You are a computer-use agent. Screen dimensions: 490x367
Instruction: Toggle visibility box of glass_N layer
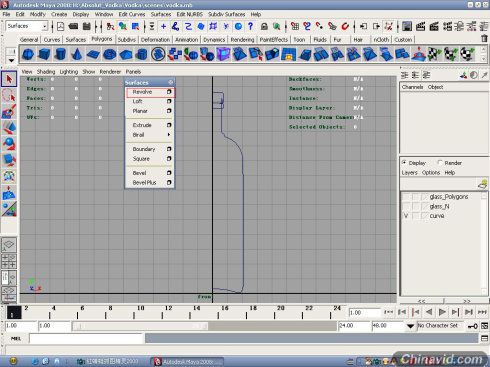[406, 206]
